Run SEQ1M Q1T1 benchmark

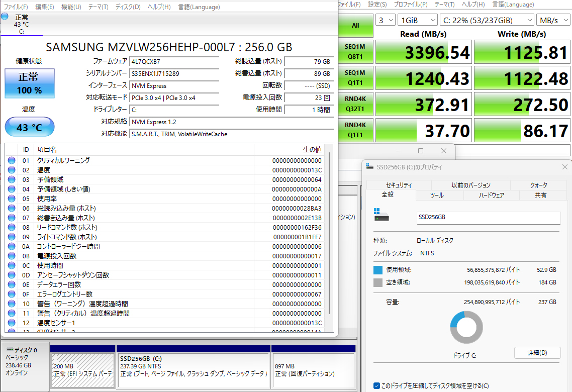tap(355, 78)
